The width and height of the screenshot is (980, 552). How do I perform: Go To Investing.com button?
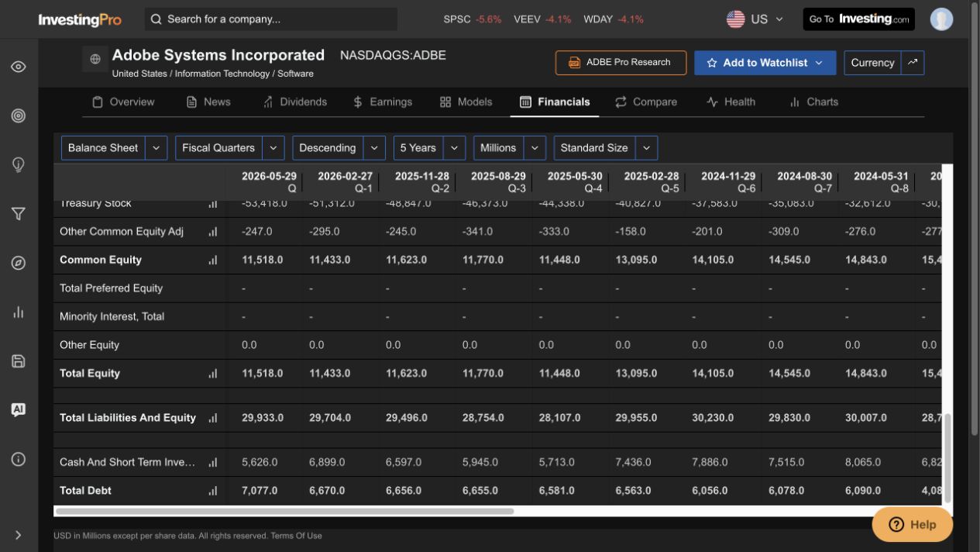coord(858,19)
